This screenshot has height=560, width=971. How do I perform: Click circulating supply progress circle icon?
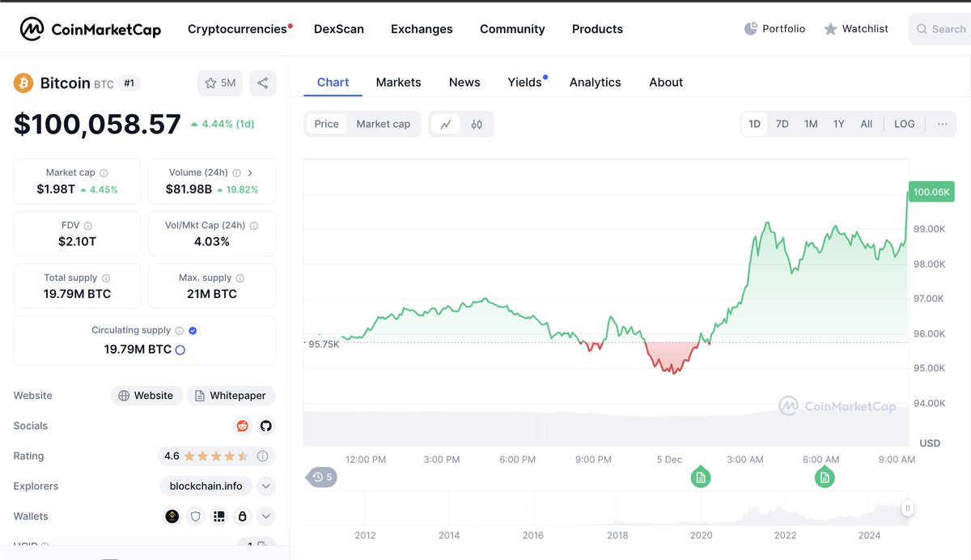[x=180, y=350]
